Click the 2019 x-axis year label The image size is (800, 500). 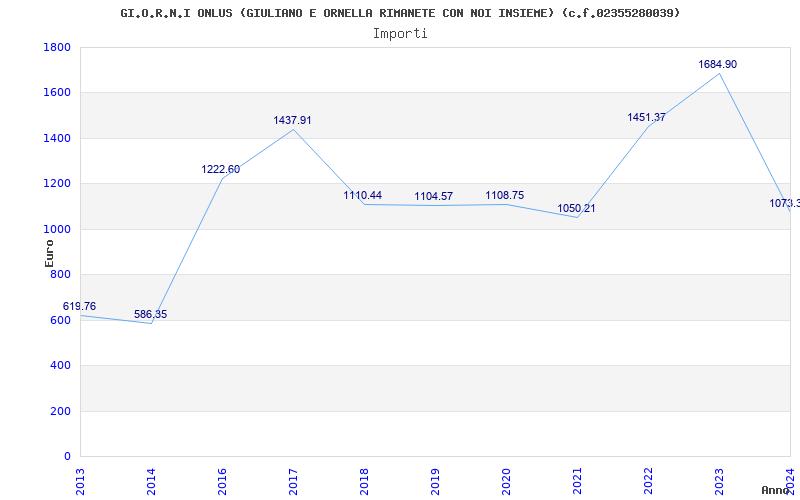(435, 479)
